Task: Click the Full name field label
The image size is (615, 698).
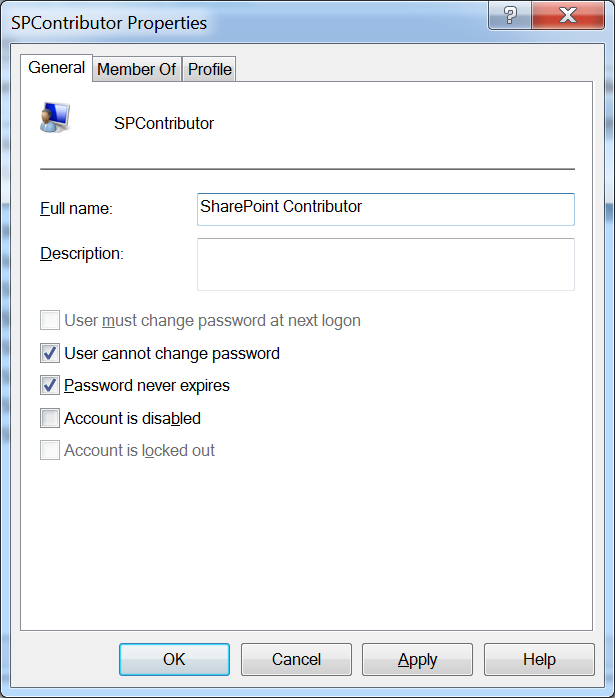Action: (76, 209)
